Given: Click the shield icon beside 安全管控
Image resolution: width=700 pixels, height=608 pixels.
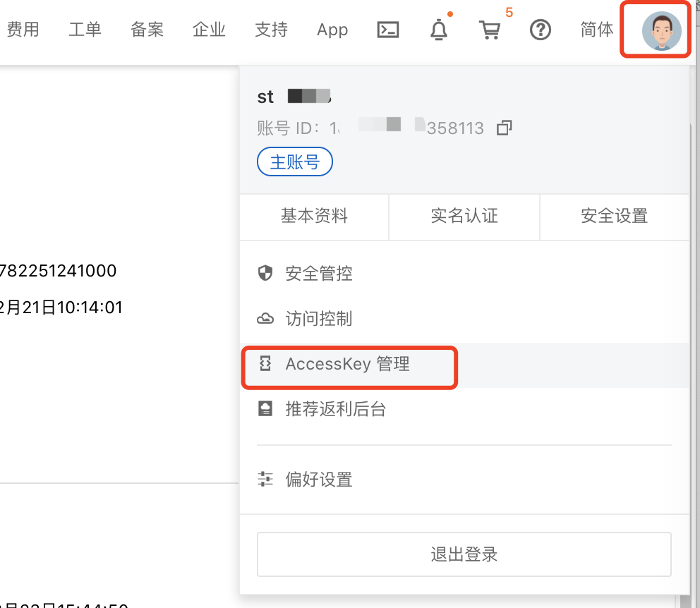Looking at the screenshot, I should pyautogui.click(x=265, y=273).
